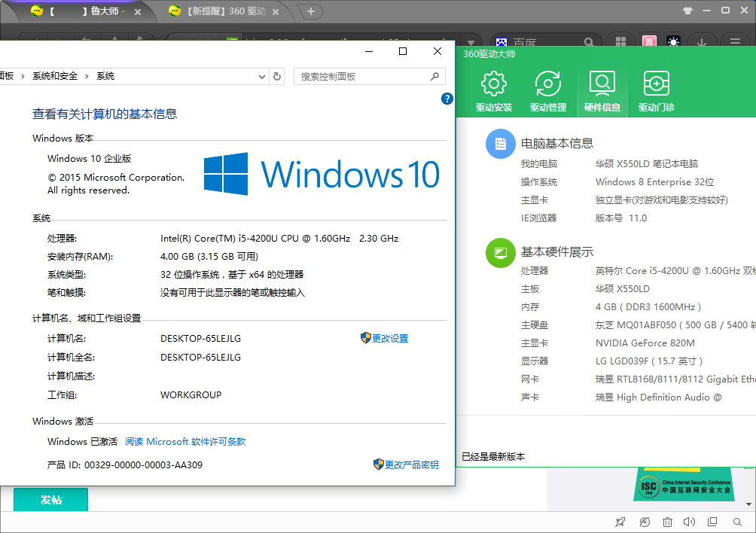The width and height of the screenshot is (756, 533).
Task: Go to 系统和安全 in the breadcrumb
Action: (55, 76)
